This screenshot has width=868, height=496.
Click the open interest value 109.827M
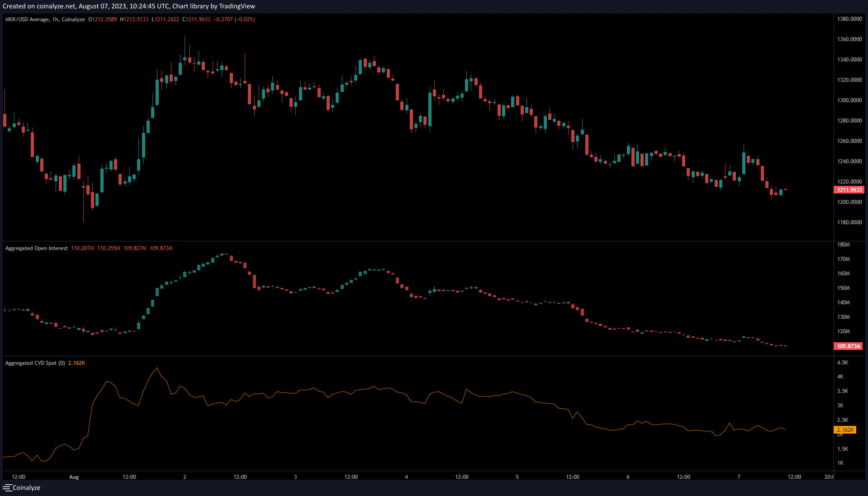click(x=135, y=248)
